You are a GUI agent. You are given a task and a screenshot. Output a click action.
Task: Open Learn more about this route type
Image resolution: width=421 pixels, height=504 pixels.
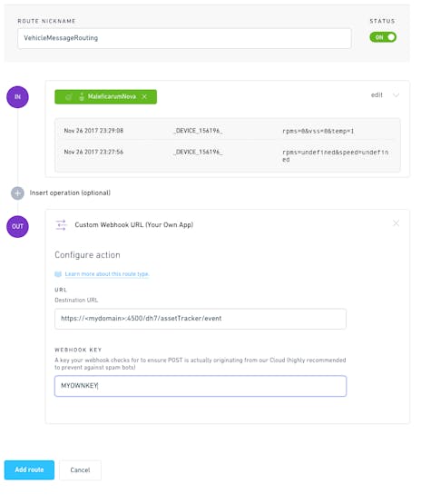click(x=107, y=274)
